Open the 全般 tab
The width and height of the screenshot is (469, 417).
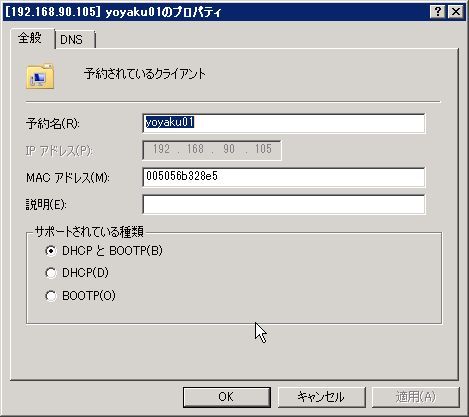32,38
